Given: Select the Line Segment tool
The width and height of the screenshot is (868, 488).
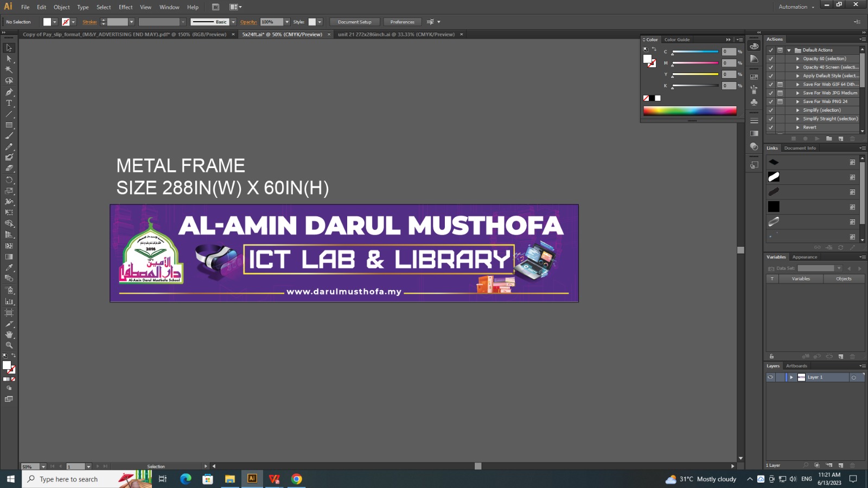Looking at the screenshot, I should click(9, 114).
